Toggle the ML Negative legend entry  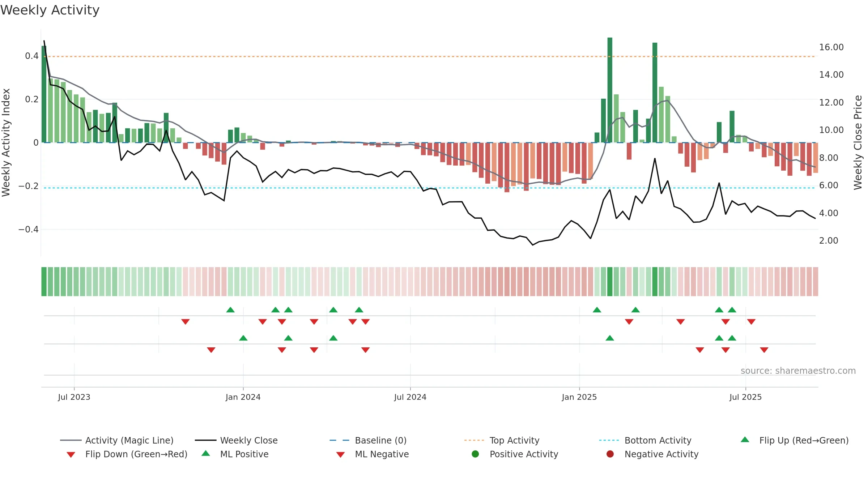coord(373,454)
